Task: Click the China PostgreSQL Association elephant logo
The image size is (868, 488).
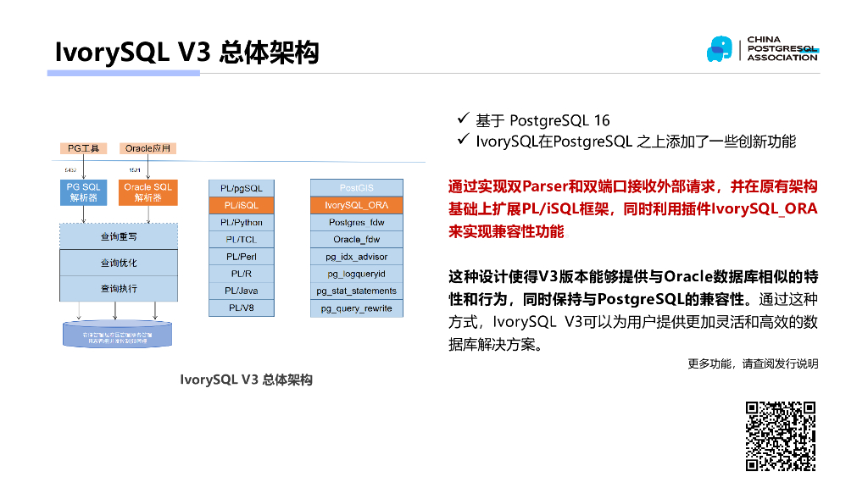Action: (x=719, y=49)
